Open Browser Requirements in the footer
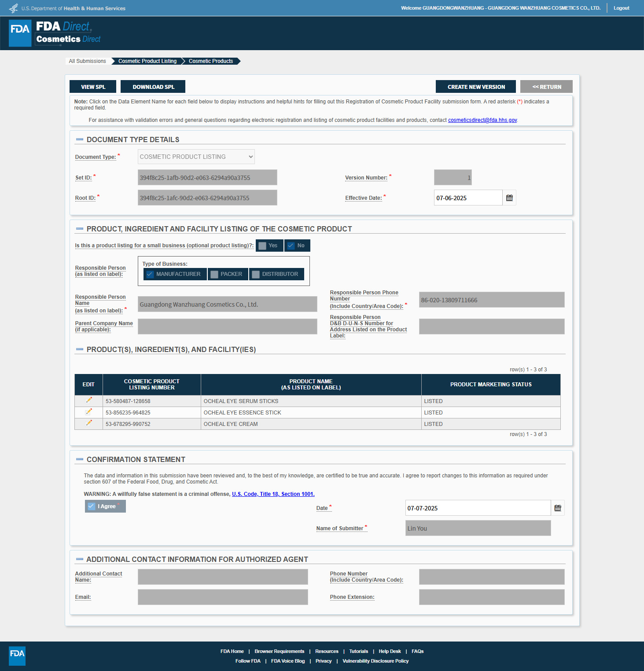 [280, 651]
